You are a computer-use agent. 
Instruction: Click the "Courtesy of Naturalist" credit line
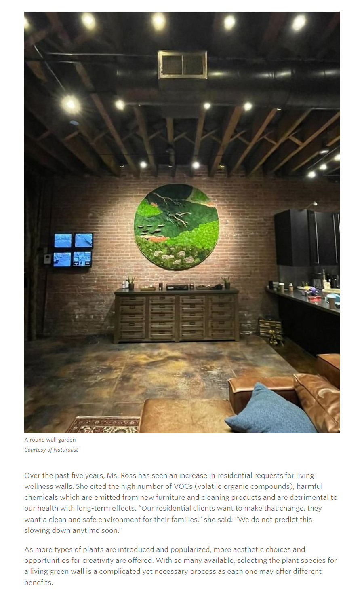tap(51, 450)
